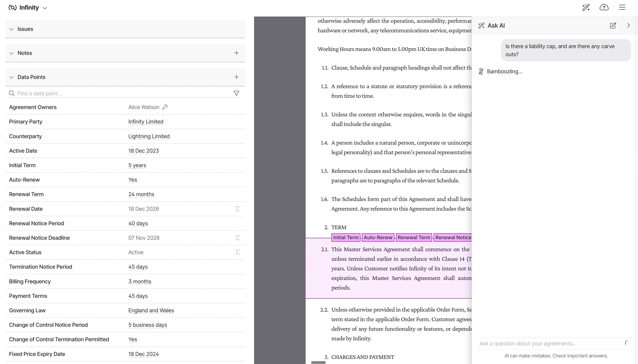The width and height of the screenshot is (638, 364).
Task: Click the Renewal Notice Deadline 07 Nov 2028
Action: point(144,238)
